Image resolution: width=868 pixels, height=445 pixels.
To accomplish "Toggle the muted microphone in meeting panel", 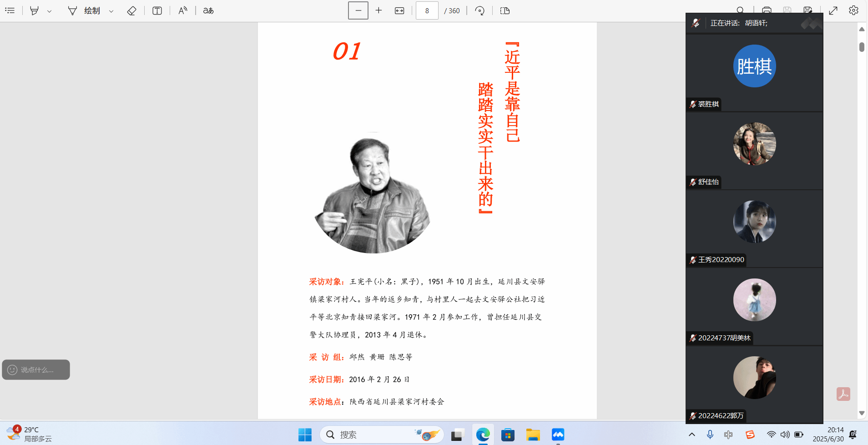I will coord(696,23).
